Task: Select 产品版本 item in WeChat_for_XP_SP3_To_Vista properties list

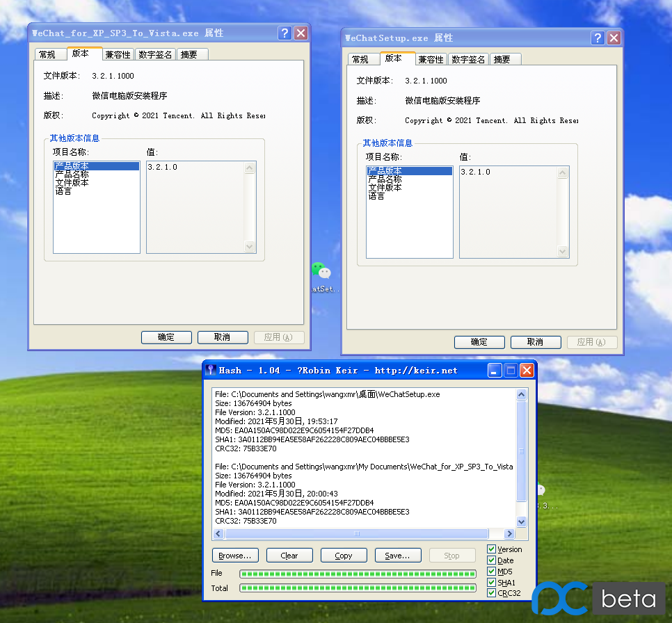Action: click(97, 165)
